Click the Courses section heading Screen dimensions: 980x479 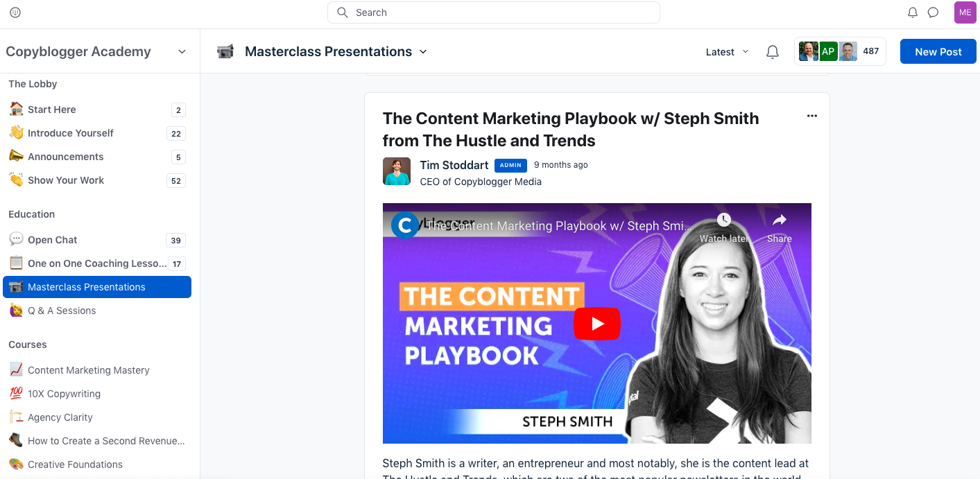click(28, 345)
